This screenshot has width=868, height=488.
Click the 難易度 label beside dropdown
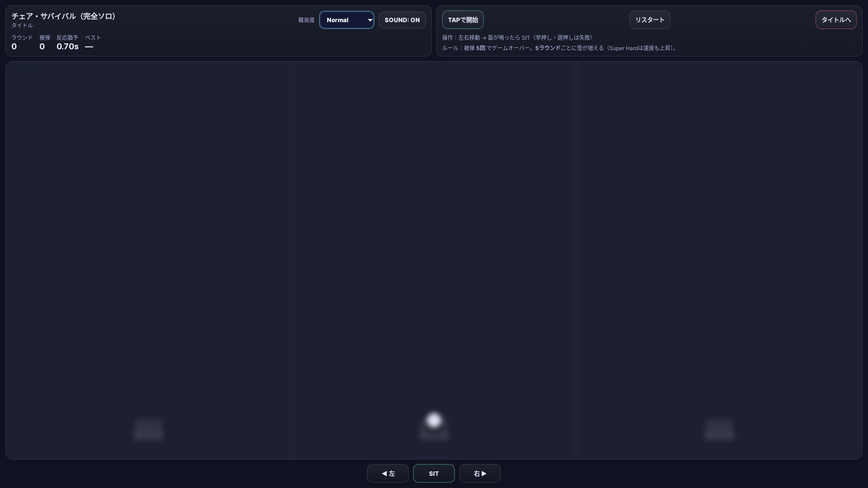pos(306,20)
